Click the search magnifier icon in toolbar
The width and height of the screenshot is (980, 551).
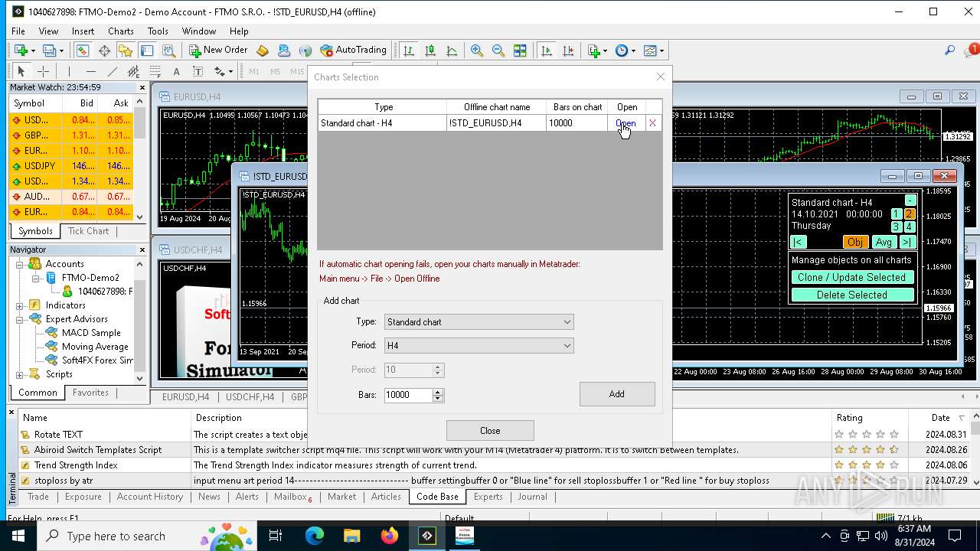(949, 51)
